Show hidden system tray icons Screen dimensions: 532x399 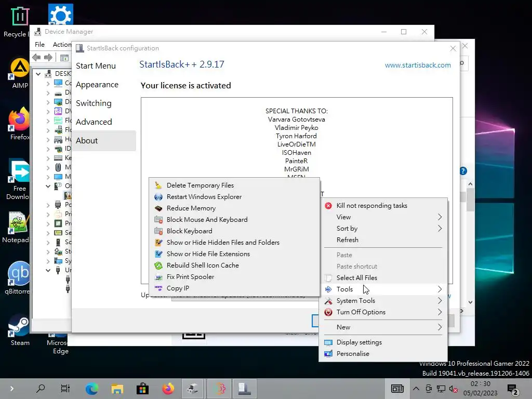point(416,389)
